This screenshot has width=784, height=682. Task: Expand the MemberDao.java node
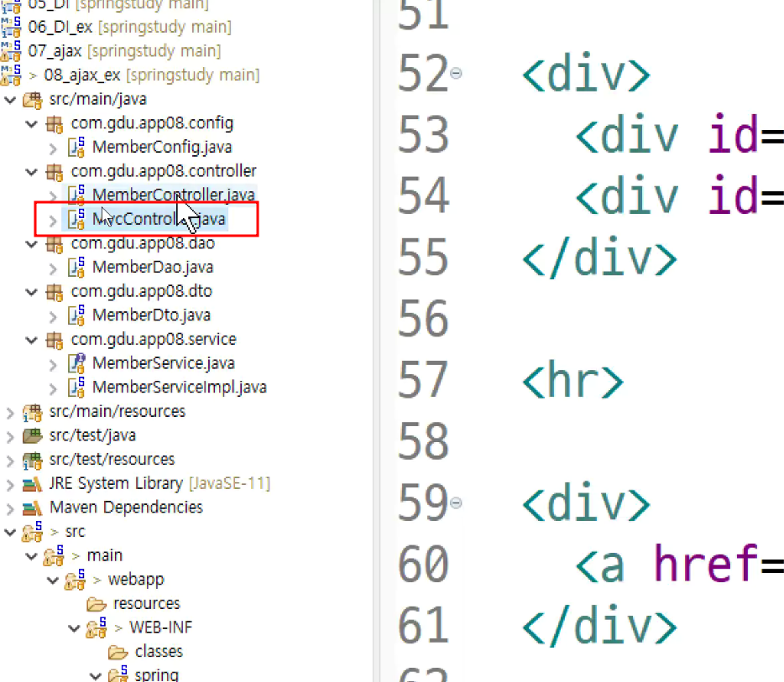53,268
